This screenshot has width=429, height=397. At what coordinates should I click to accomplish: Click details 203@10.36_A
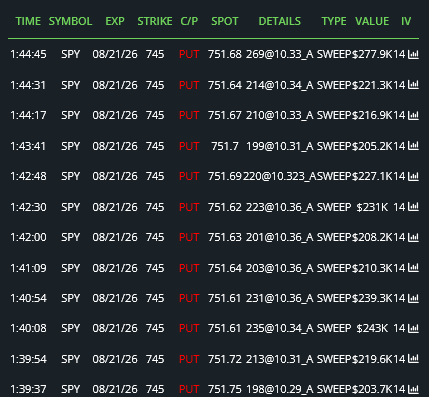pyautogui.click(x=280, y=268)
